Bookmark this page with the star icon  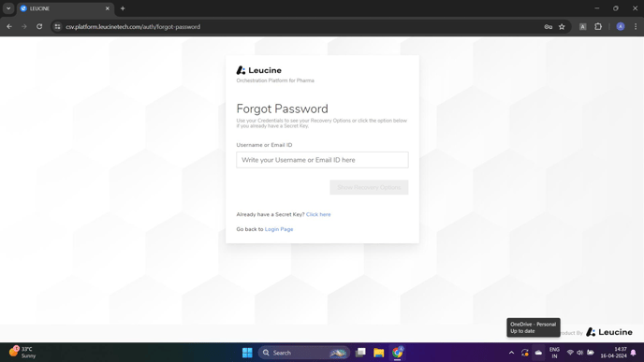click(x=562, y=27)
